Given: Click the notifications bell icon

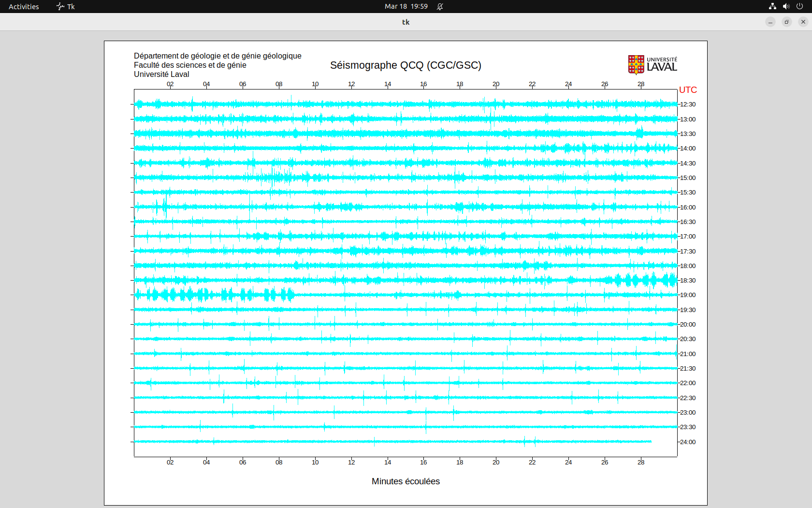Looking at the screenshot, I should tap(440, 6).
